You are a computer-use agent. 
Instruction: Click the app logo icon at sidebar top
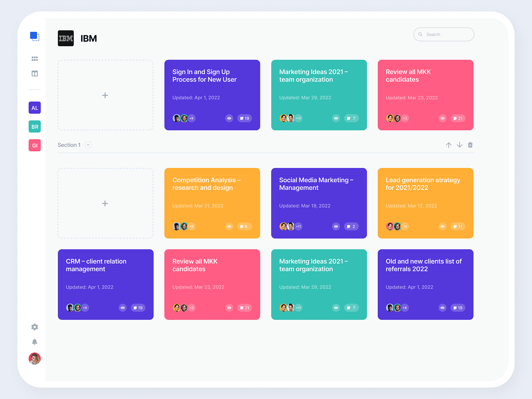(35, 36)
